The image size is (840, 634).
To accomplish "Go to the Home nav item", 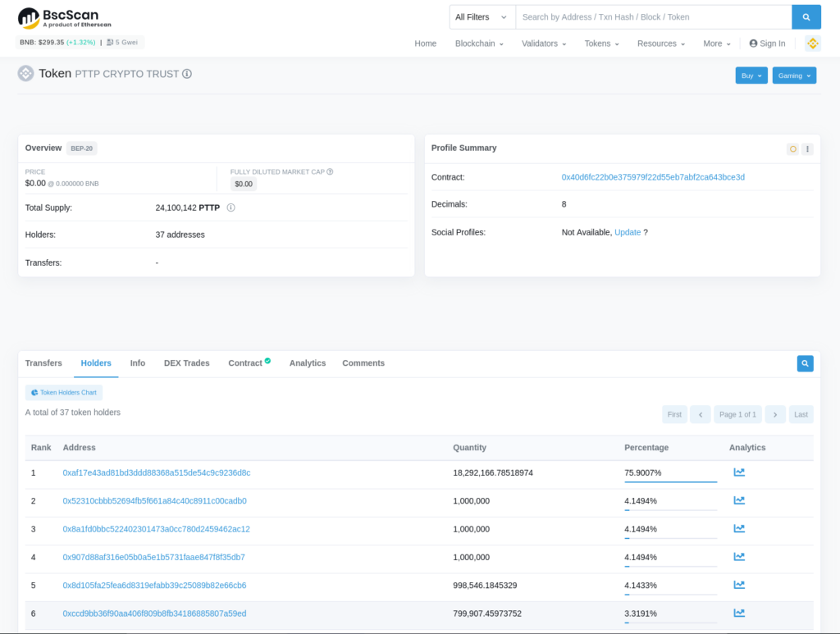I will pyautogui.click(x=426, y=43).
